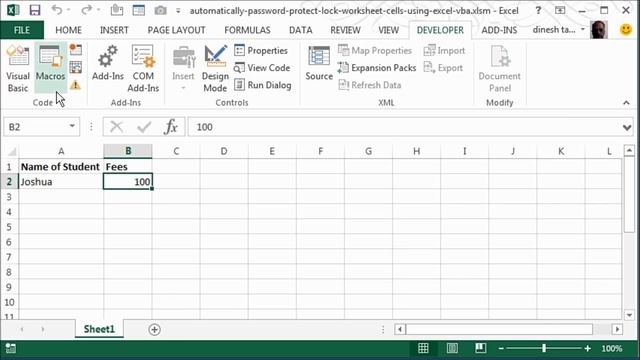Open Ribbon Display Options
This screenshot has height=360, width=640.
(560, 10)
